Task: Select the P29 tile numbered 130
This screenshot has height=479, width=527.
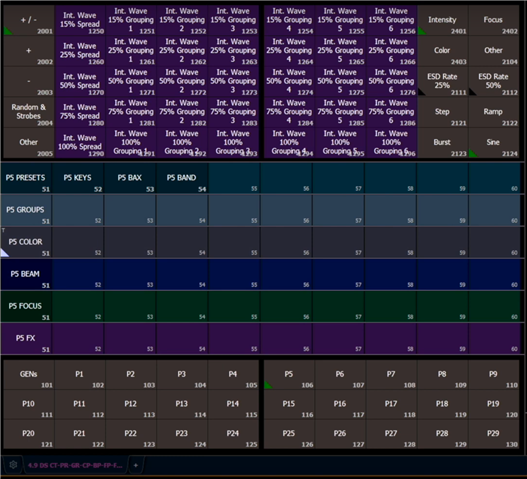Action: pos(493,434)
